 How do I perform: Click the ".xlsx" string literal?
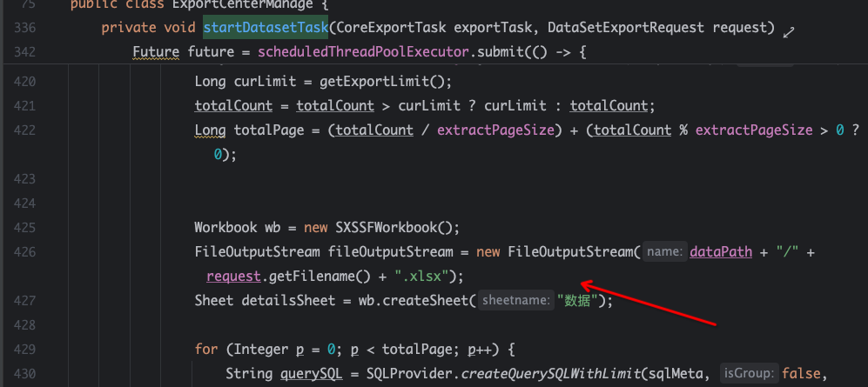click(422, 277)
